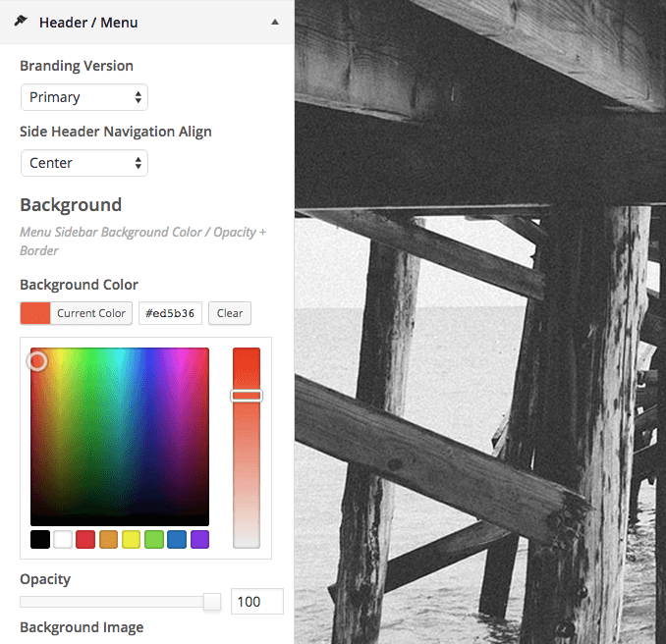Focus the #ed5b36 hex color field

170,313
